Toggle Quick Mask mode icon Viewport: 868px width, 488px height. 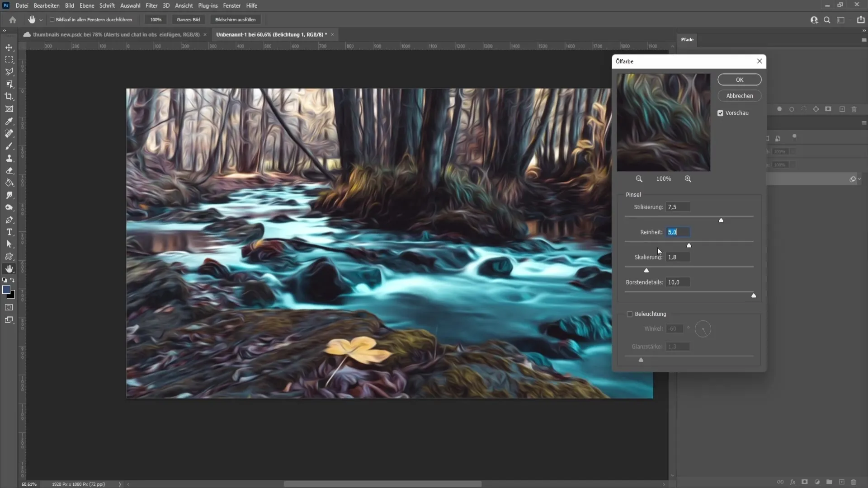(x=9, y=307)
